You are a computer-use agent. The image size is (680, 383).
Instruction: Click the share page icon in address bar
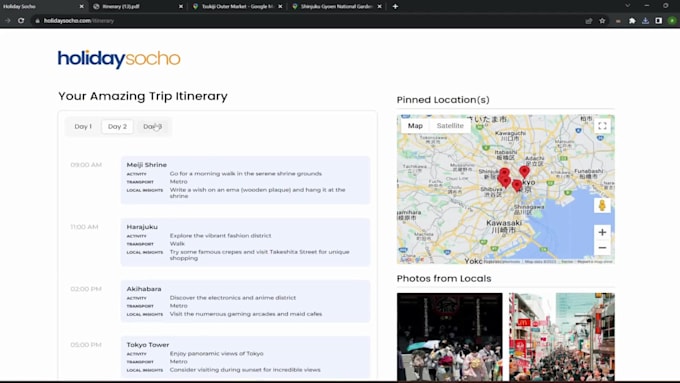pos(588,20)
